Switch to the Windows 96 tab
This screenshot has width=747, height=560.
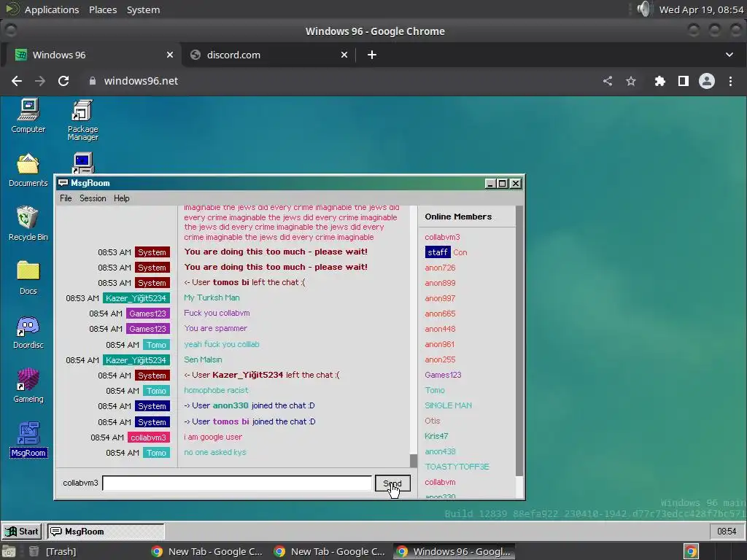point(93,55)
